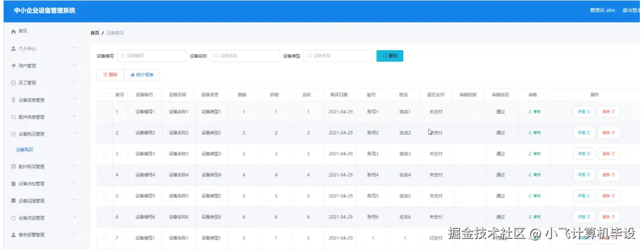Tick the checkbox for row 设备编号1 index 1
Image resolution: width=644 pixels, height=249 pixels.
(104, 112)
